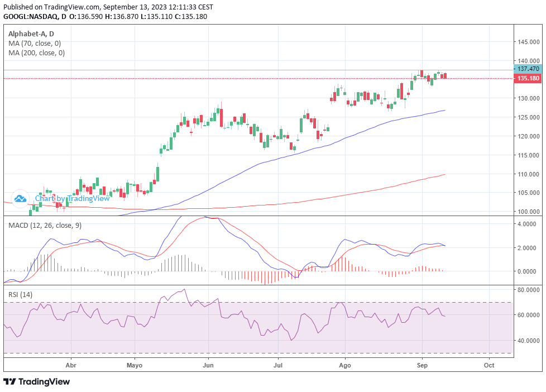Viewport: 546px width, 392px height.
Task: Click the Published on TradingView.com header line
Action: pos(108,7)
